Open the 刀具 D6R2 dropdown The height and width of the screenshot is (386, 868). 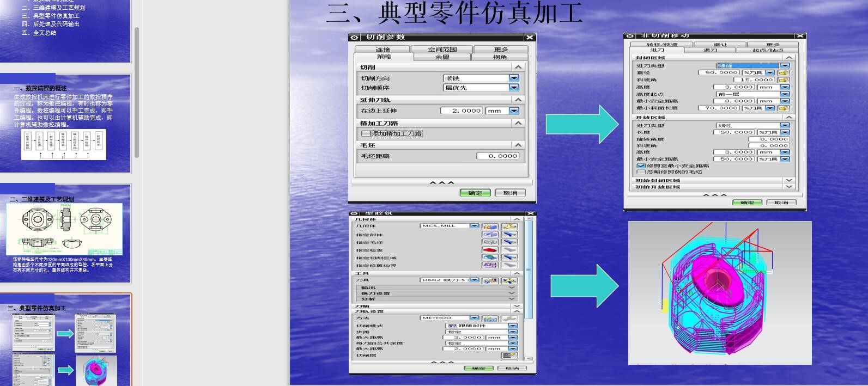click(x=450, y=280)
